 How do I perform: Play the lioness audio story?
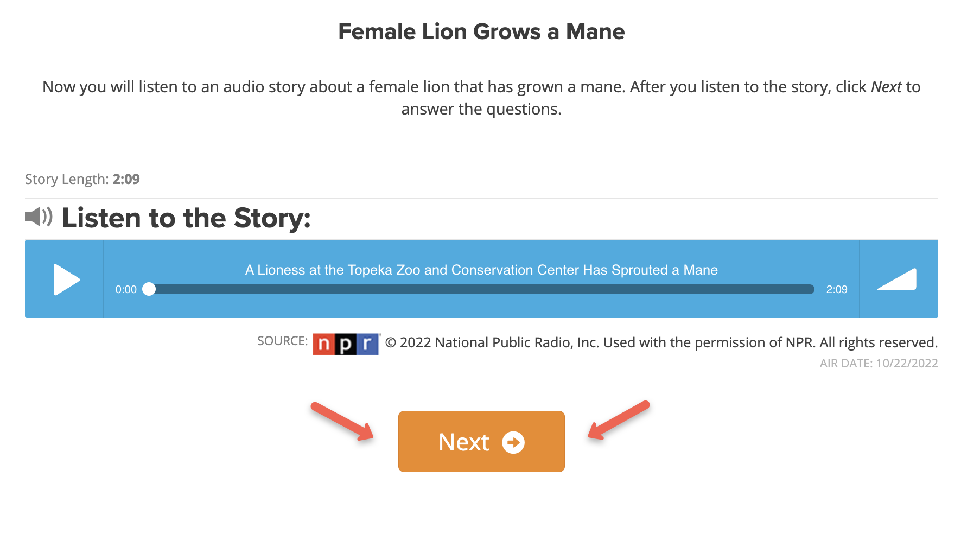[67, 279]
